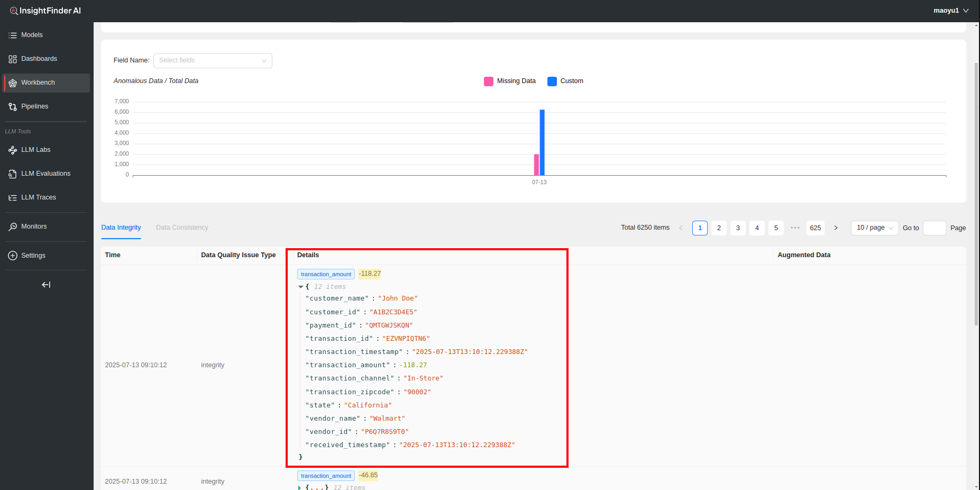Click the Go to page input field
The width and height of the screenshot is (980, 490).
pyautogui.click(x=934, y=228)
